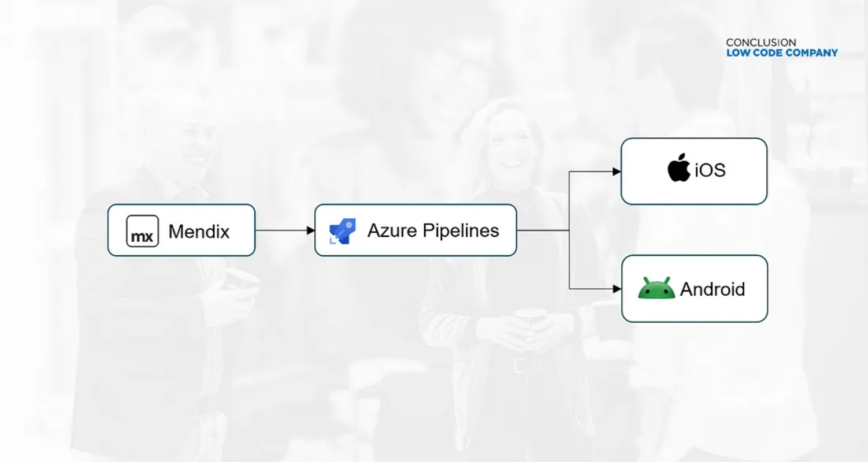Screen dimensions: 868x462
Task: Click the green Android robot icon
Action: coord(656,288)
